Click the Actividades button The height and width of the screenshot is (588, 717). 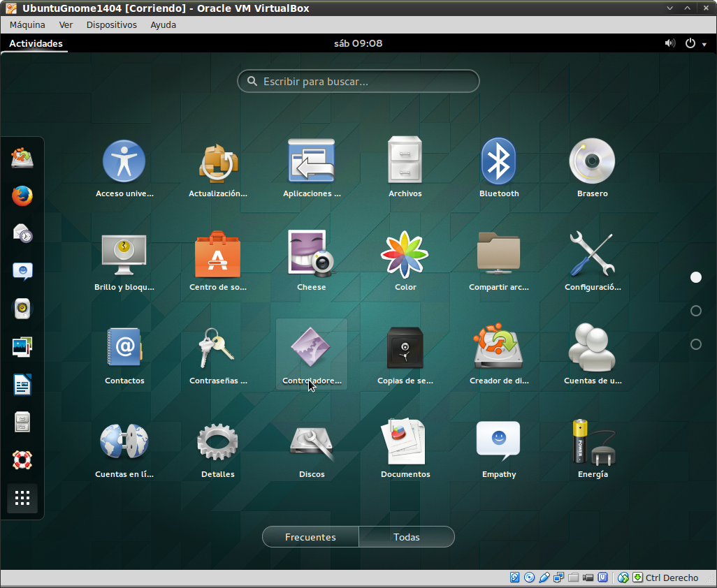pyautogui.click(x=36, y=43)
